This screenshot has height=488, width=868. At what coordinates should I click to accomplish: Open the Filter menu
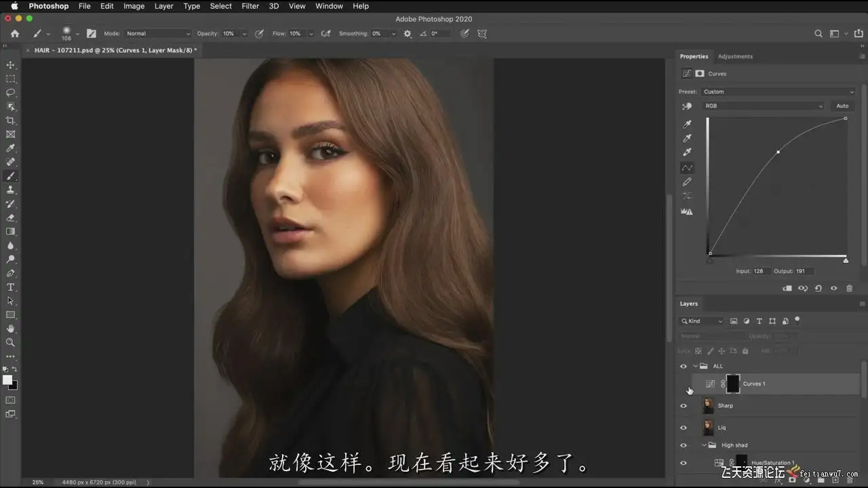tap(250, 6)
